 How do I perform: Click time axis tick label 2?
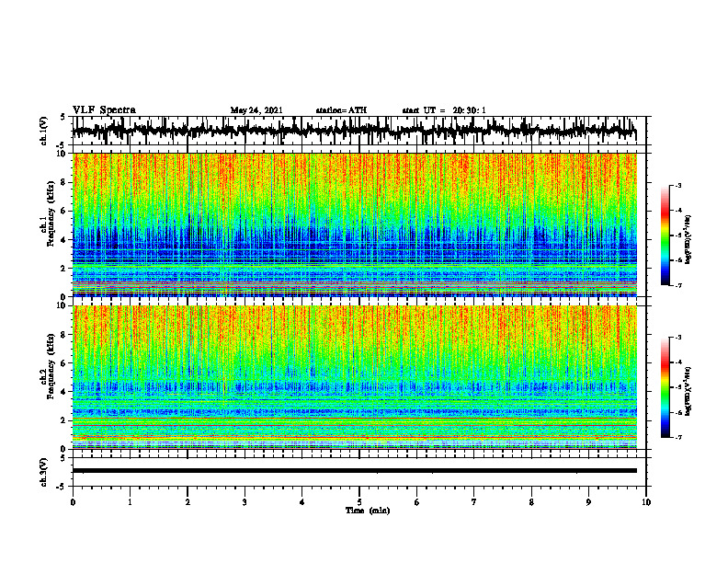(x=188, y=502)
